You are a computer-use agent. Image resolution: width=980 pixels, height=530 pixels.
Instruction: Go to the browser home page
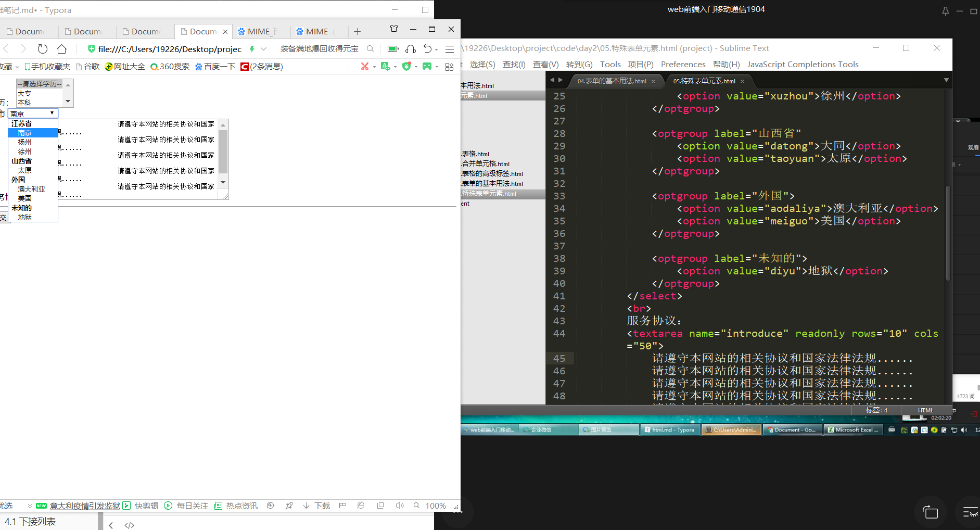pyautogui.click(x=61, y=49)
